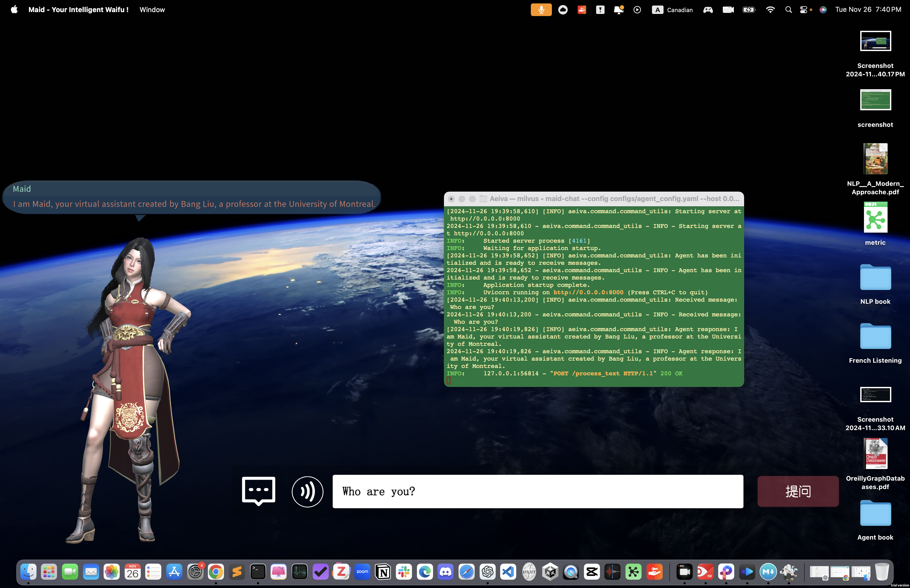Open Sublime Text from the Dock
The width and height of the screenshot is (910, 588).
pyautogui.click(x=237, y=572)
